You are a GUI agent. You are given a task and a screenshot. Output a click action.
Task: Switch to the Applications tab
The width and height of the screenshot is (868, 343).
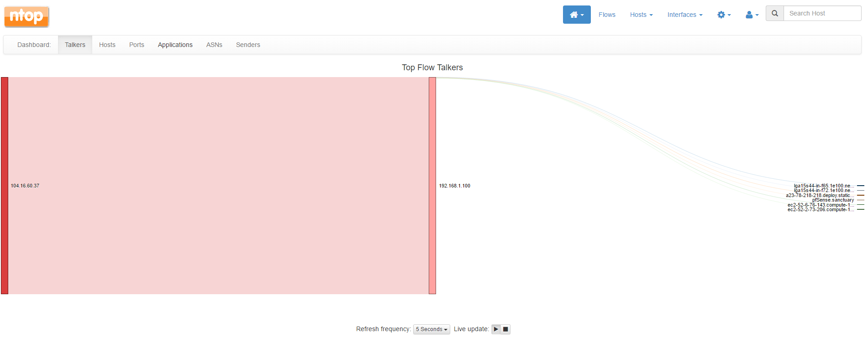(x=175, y=45)
